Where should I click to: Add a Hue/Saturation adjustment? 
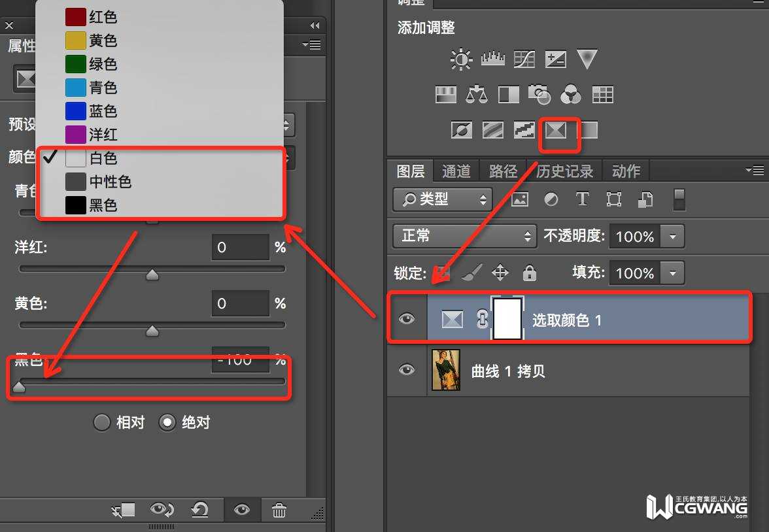(446, 95)
